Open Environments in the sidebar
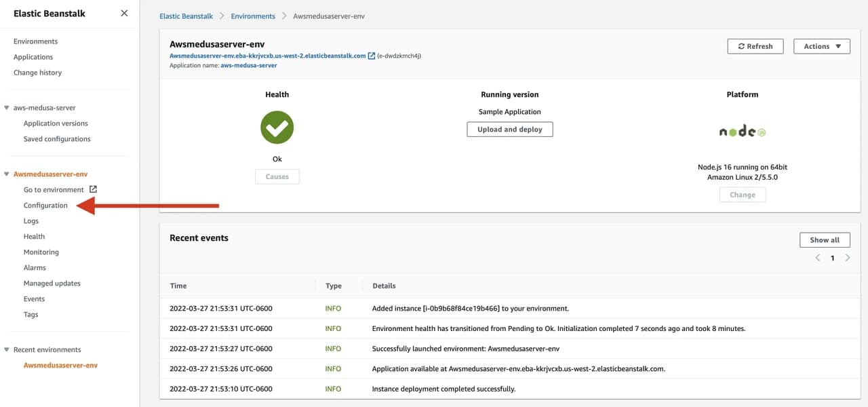The width and height of the screenshot is (868, 407). pyautogui.click(x=35, y=41)
